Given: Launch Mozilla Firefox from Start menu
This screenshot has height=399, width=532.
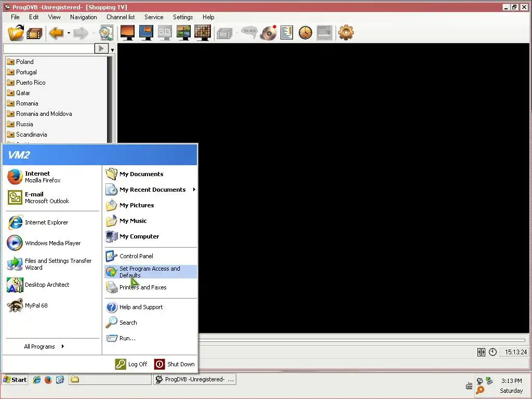Looking at the screenshot, I should [52, 177].
